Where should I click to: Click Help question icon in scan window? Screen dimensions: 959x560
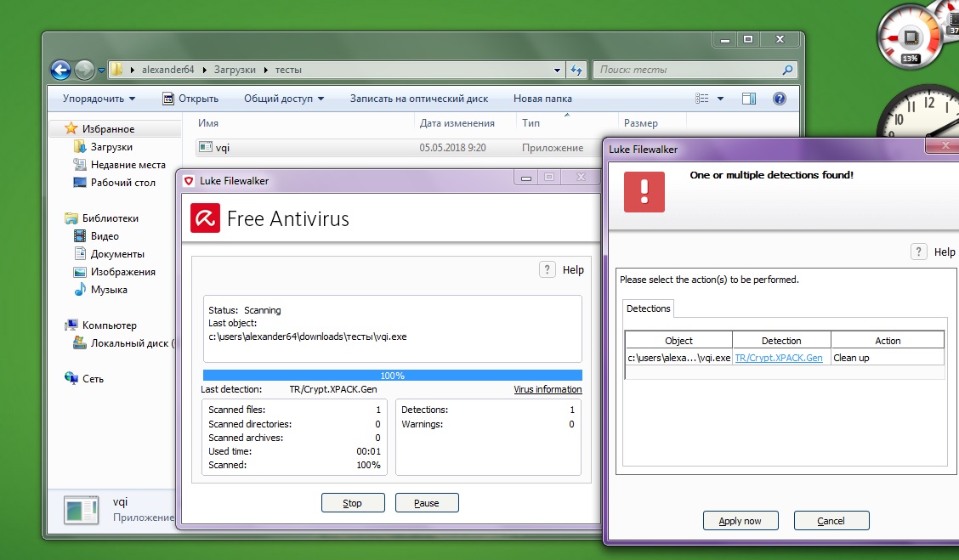548,269
